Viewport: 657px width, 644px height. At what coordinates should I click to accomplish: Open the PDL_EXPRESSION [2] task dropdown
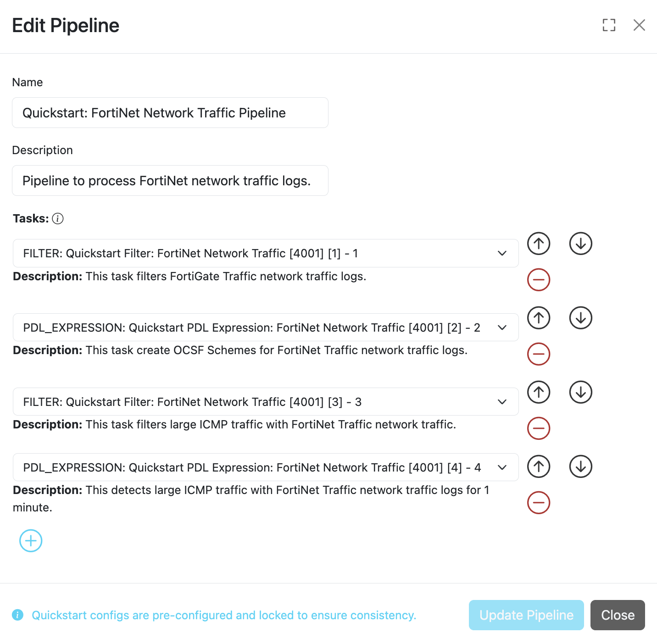[266, 328]
